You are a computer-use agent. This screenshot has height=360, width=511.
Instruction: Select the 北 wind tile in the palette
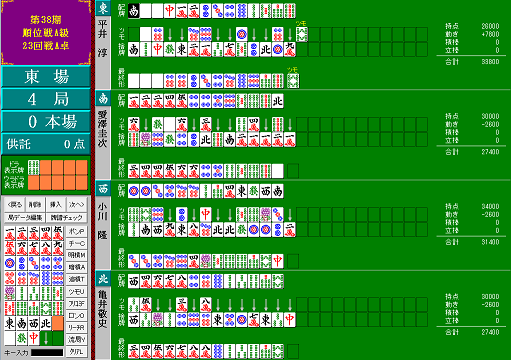click(x=46, y=323)
